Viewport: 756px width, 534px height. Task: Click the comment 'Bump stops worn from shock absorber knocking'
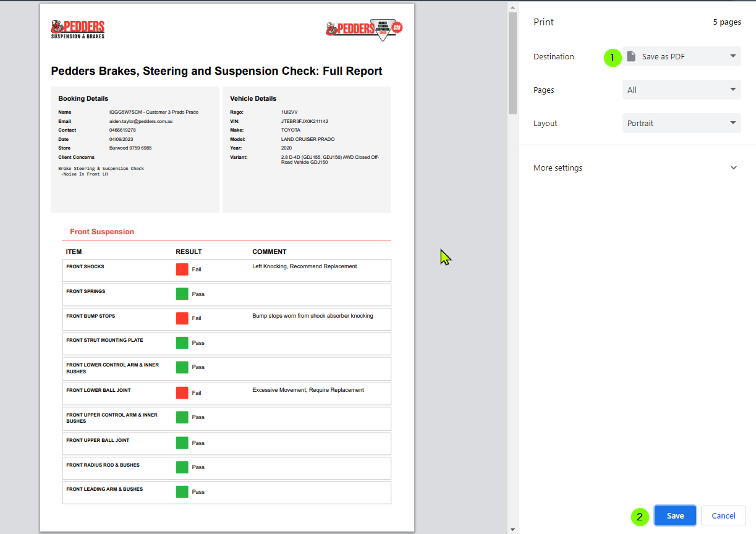point(313,316)
